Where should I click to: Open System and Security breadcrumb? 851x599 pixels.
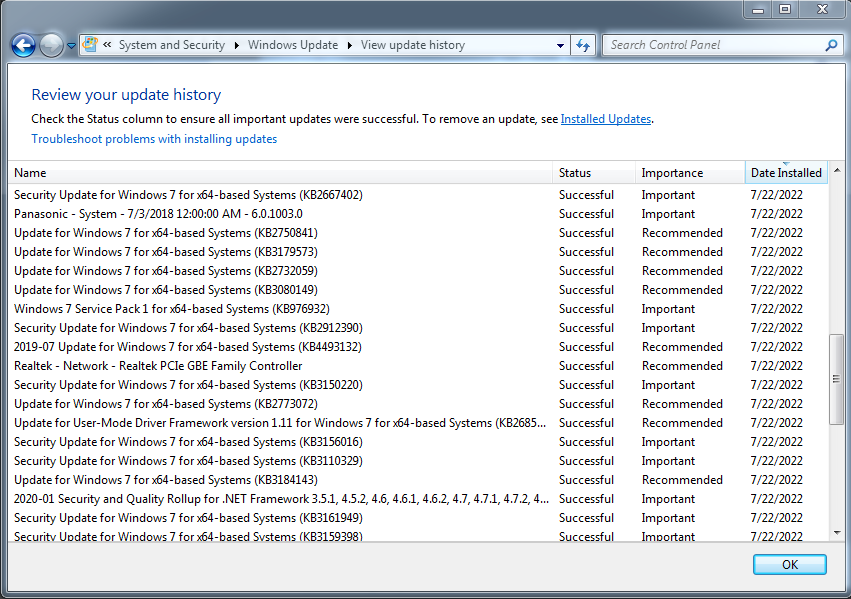coord(172,45)
